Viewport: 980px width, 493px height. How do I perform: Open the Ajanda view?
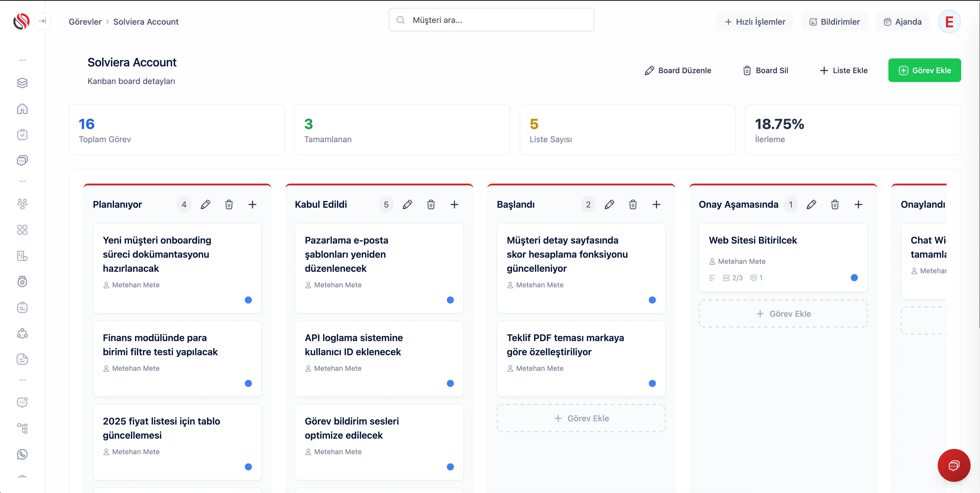903,21
